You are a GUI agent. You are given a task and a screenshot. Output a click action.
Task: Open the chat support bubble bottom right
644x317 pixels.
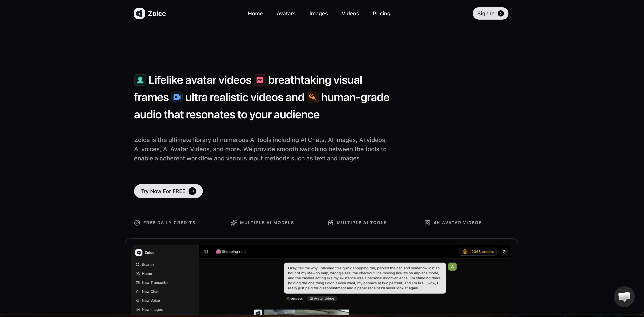(624, 296)
